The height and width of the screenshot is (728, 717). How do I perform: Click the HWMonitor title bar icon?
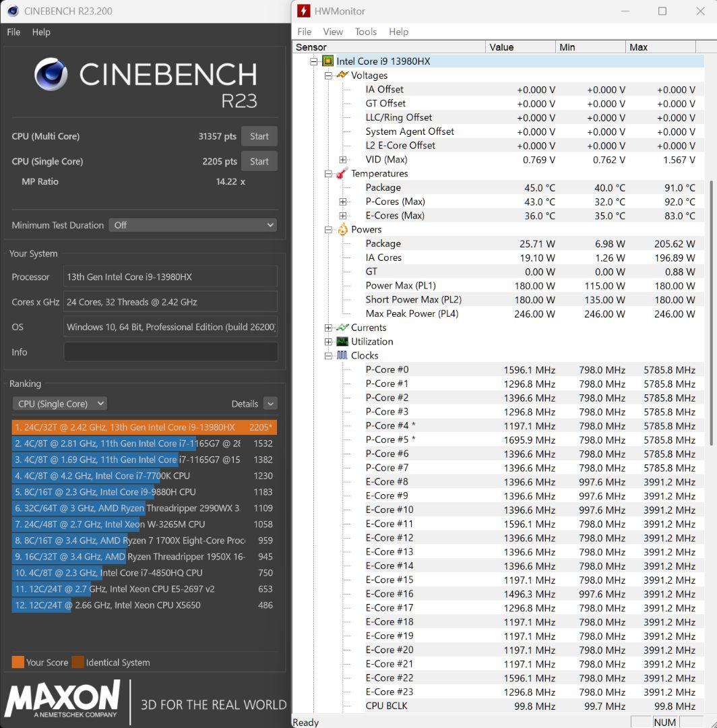click(304, 11)
